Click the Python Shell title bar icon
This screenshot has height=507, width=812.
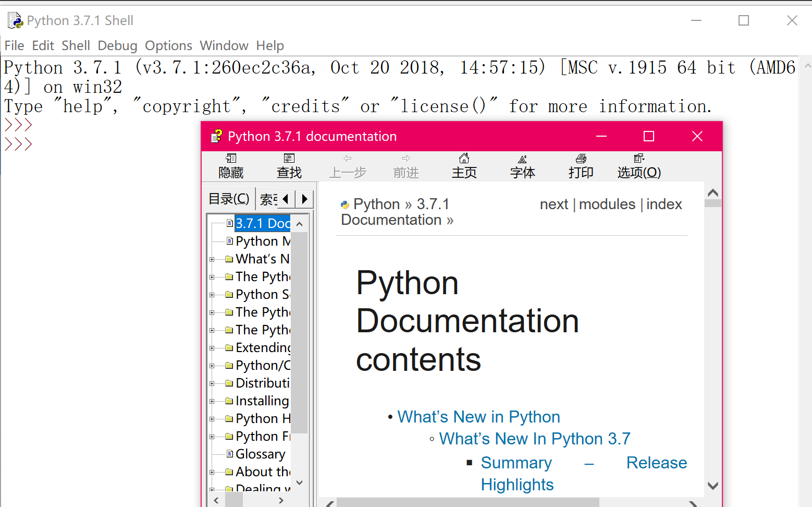coord(15,20)
